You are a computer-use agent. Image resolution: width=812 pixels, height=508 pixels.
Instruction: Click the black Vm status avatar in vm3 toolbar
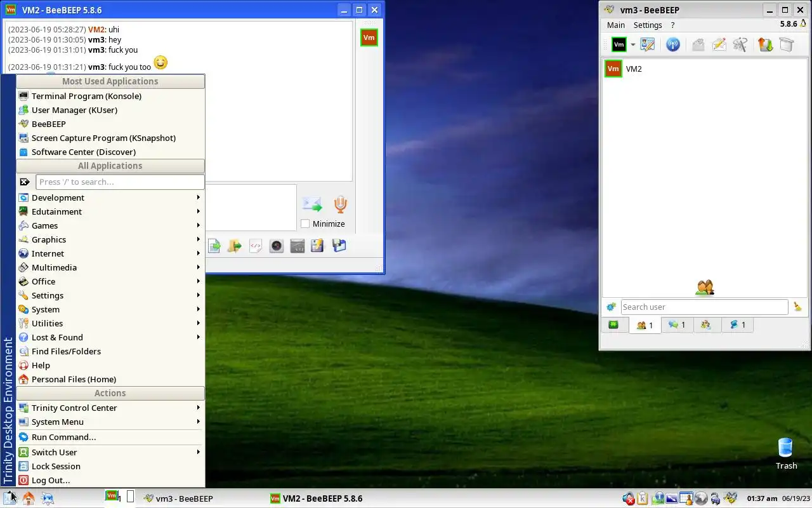619,44
